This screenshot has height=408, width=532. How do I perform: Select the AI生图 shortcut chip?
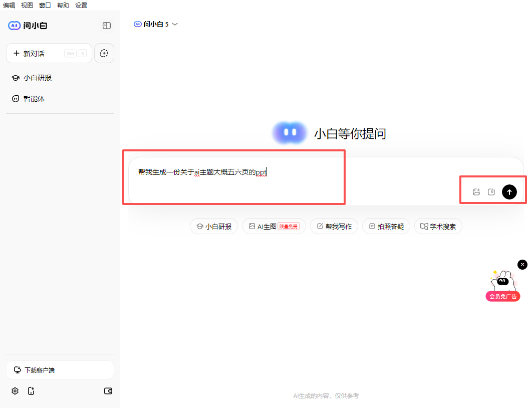[x=274, y=227]
